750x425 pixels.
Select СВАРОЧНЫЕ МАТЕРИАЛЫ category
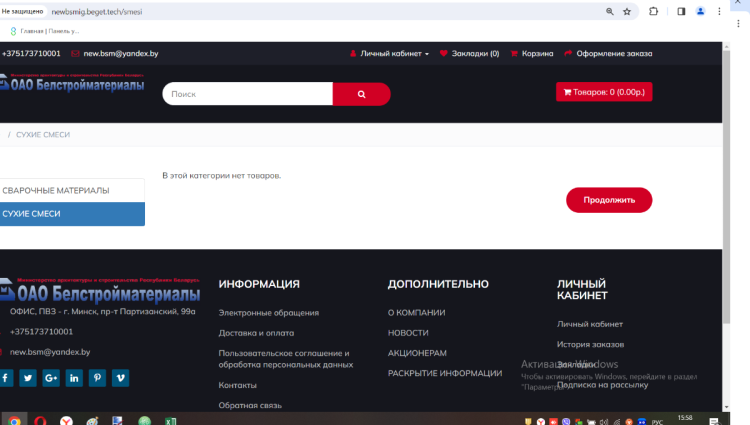point(72,190)
